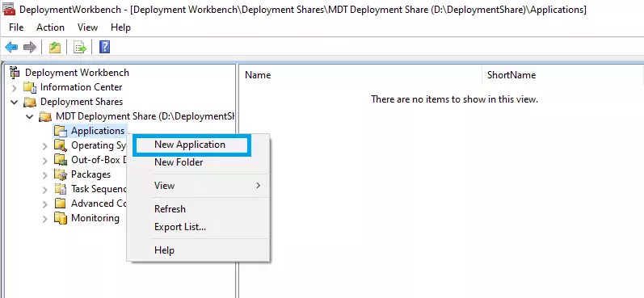Choose Refresh from context menu
The image size is (644, 298).
click(198, 209)
